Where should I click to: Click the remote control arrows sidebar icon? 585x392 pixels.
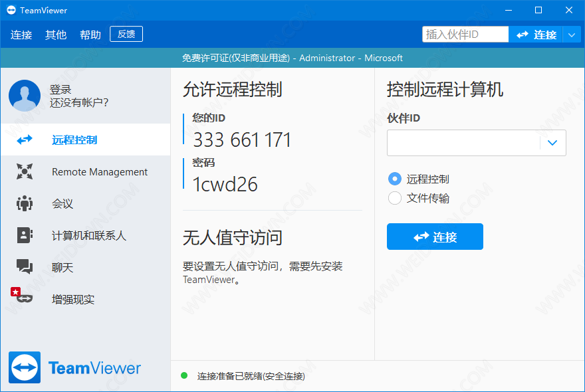25,140
